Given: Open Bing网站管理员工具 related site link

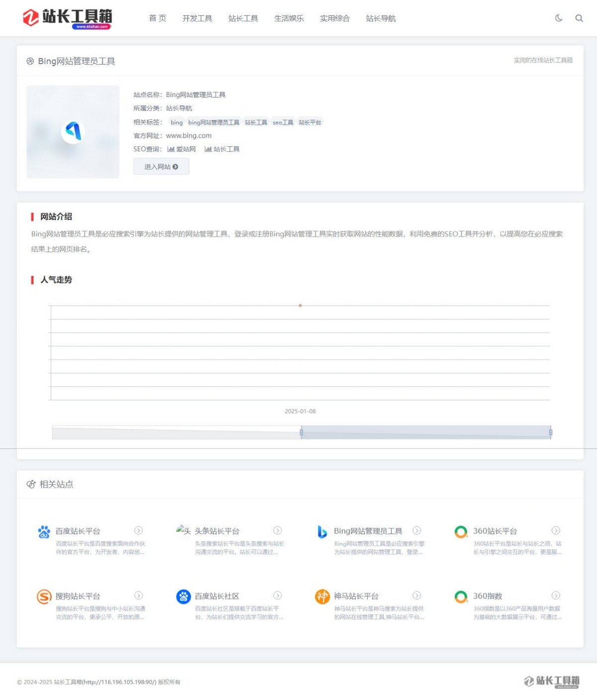Looking at the screenshot, I should [x=368, y=531].
